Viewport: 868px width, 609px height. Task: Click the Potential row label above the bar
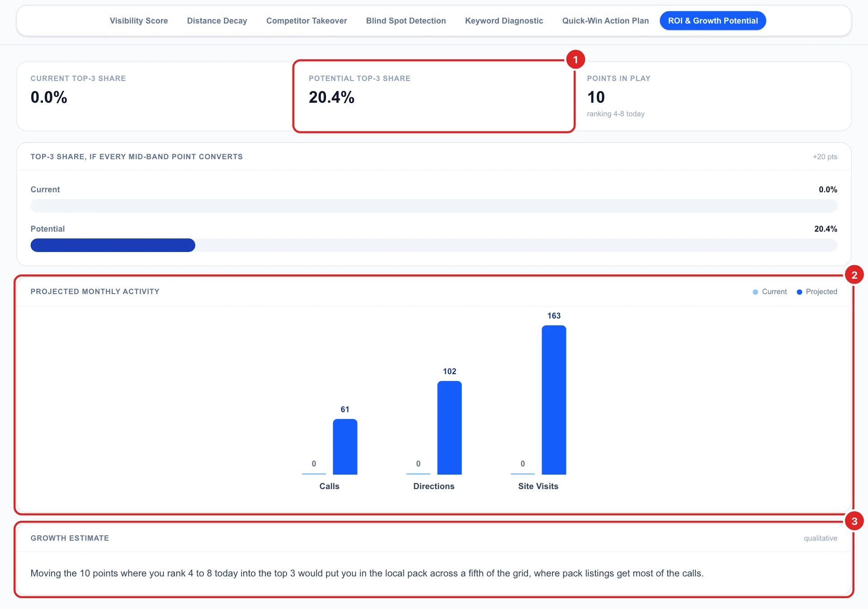coord(47,229)
